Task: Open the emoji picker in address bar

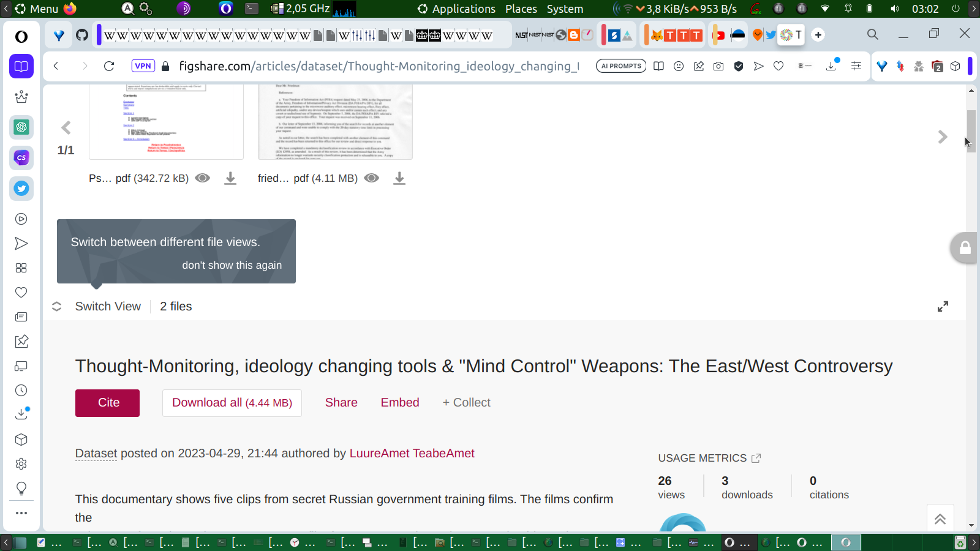Action: (x=679, y=66)
